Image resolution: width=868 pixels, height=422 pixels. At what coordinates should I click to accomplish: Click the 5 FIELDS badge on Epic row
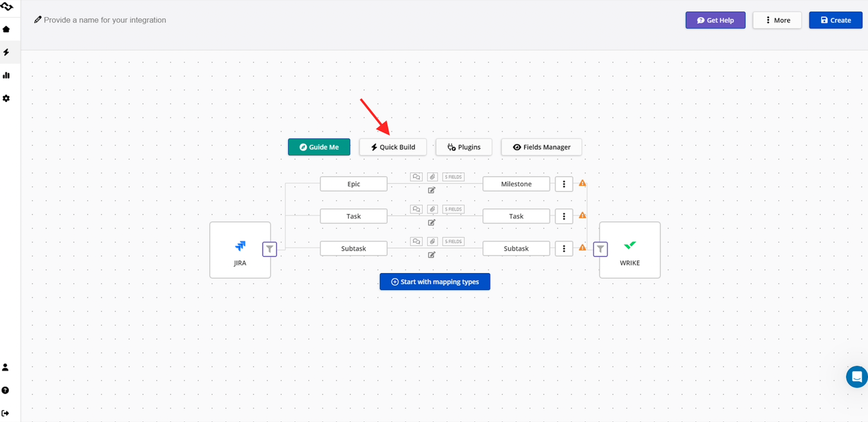click(453, 177)
